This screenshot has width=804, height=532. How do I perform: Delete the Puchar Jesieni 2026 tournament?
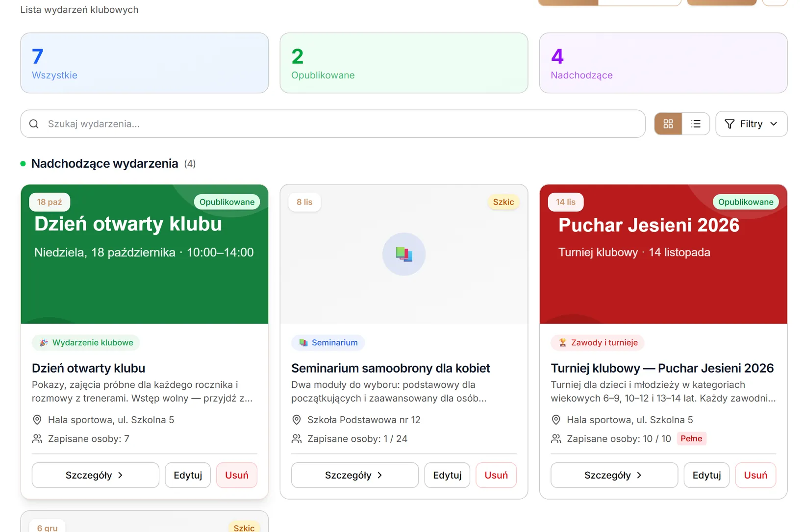[755, 475]
